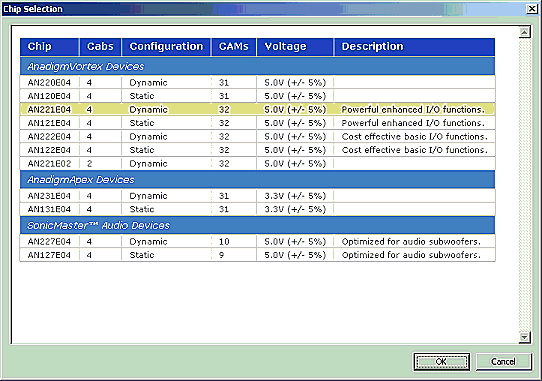Select the AN121E04 chip row
Viewport: 542px width, 381px height.
[258, 123]
